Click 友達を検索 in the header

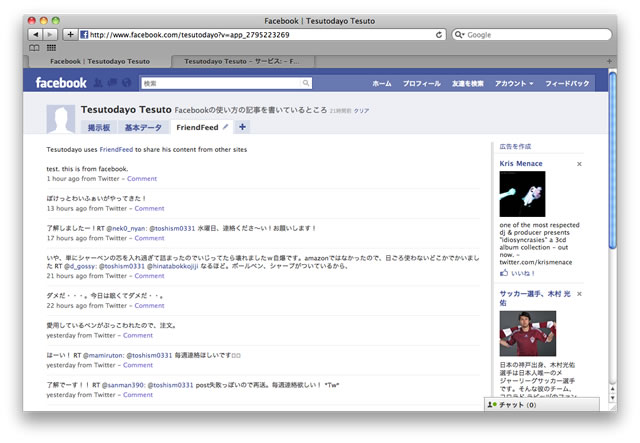[x=467, y=83]
